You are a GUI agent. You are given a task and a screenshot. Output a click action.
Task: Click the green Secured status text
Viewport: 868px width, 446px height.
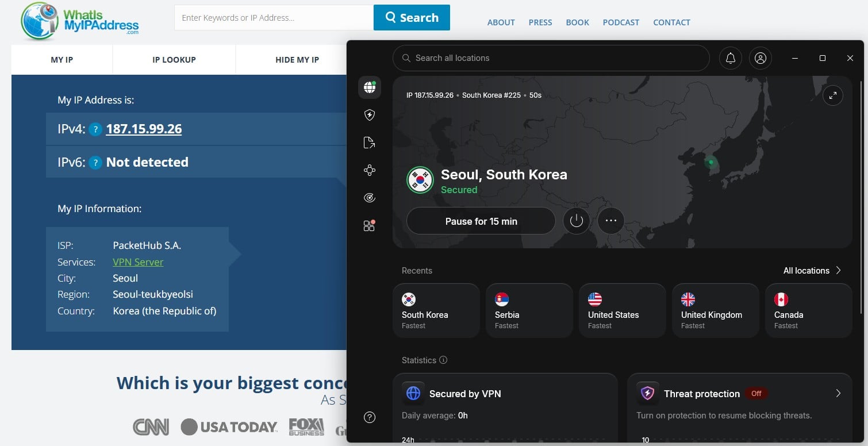click(x=459, y=190)
